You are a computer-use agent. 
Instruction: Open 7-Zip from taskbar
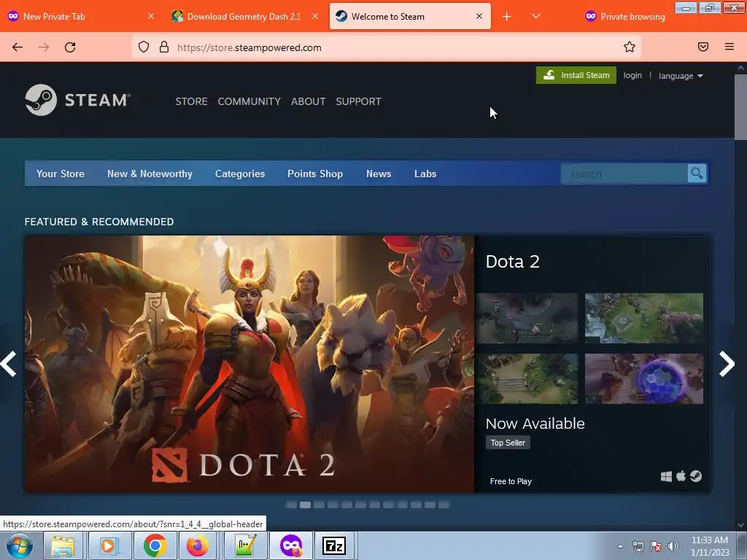click(334, 545)
